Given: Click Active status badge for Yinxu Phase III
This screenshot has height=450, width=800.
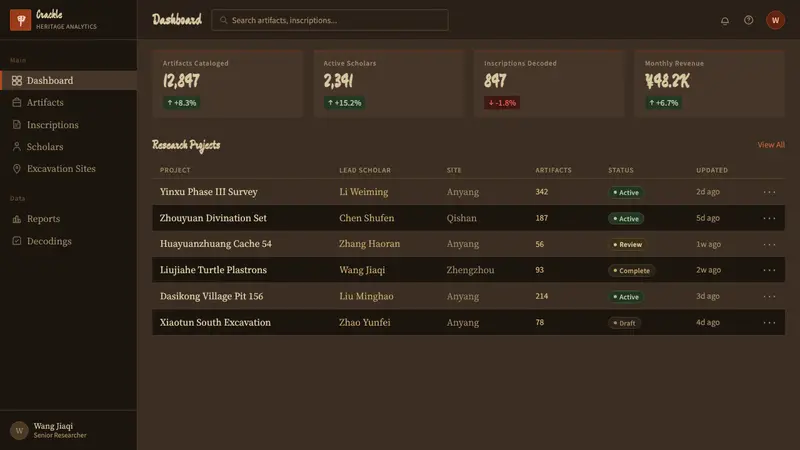Looking at the screenshot, I should (x=626, y=192).
